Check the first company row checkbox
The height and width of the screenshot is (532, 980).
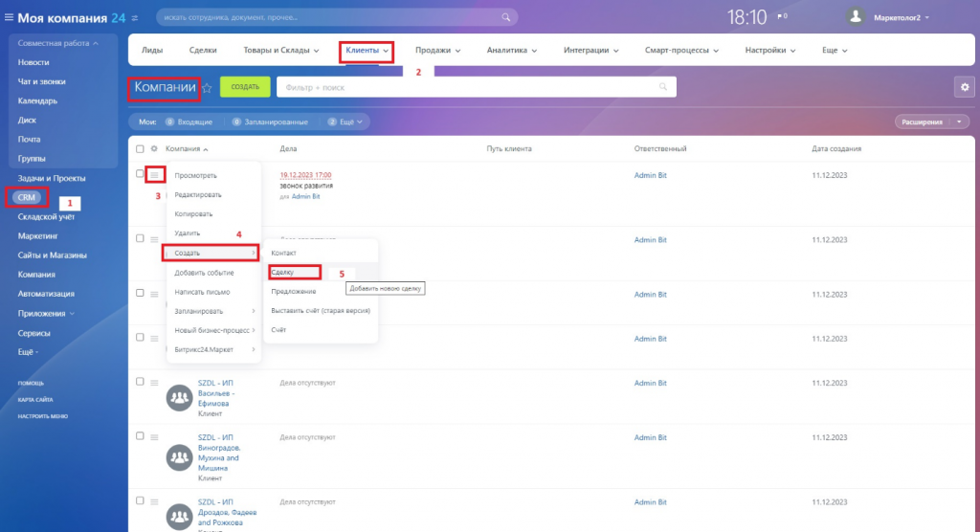coord(140,174)
